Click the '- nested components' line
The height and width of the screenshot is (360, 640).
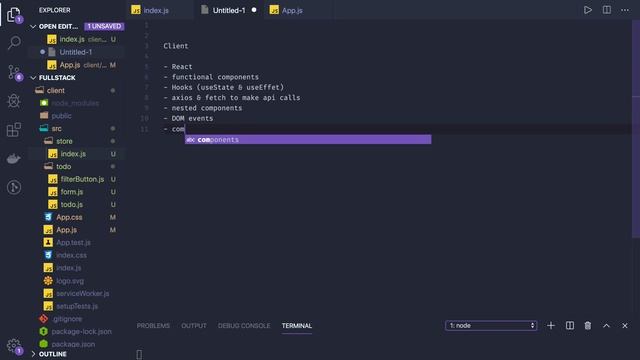(x=203, y=108)
